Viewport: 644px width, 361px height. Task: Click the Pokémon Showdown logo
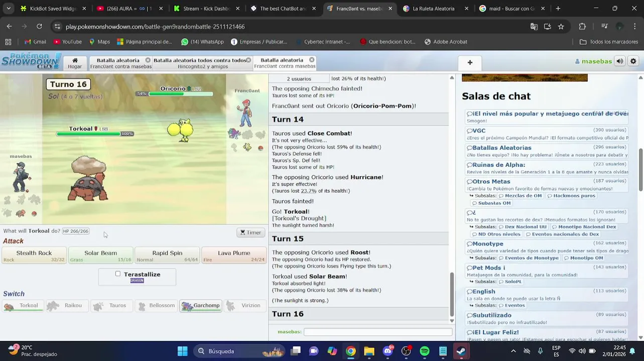31,61
